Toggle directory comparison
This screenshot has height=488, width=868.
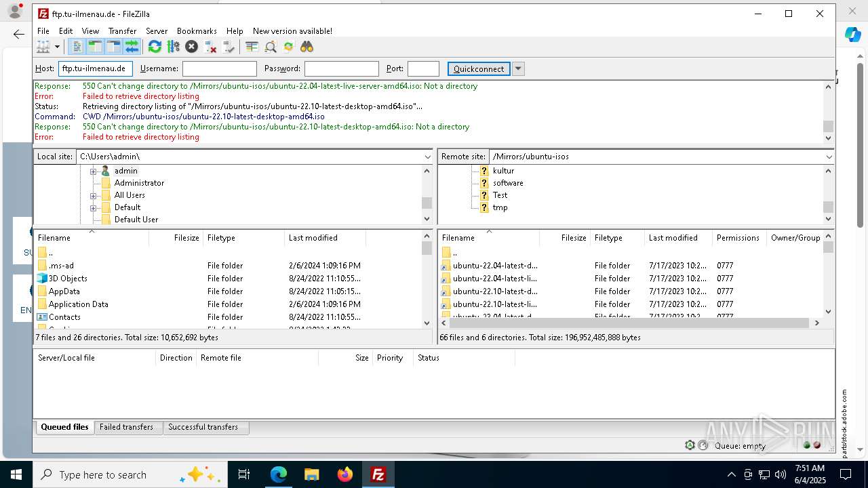(271, 47)
